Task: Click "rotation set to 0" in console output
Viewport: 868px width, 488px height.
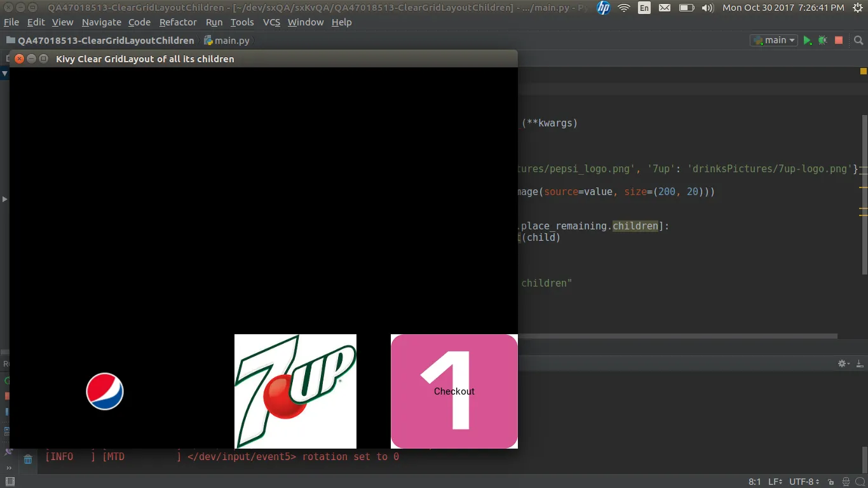Action: click(351, 457)
